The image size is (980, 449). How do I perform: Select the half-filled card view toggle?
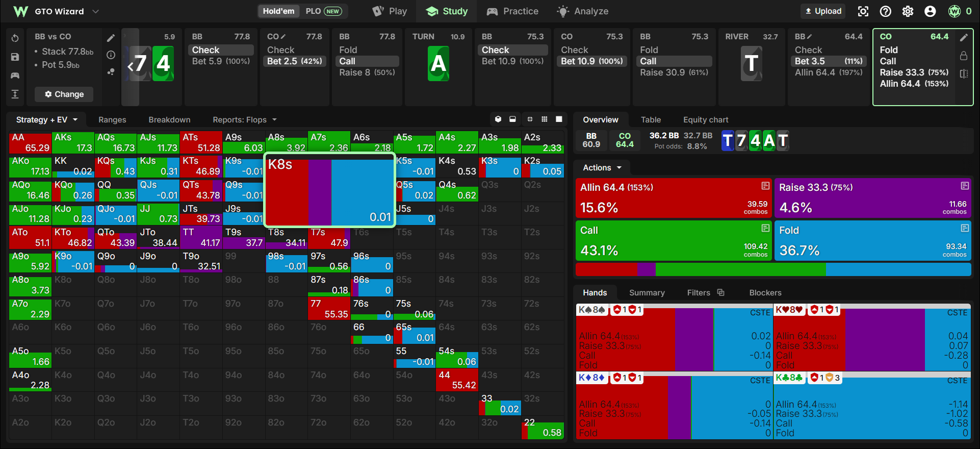(x=512, y=119)
